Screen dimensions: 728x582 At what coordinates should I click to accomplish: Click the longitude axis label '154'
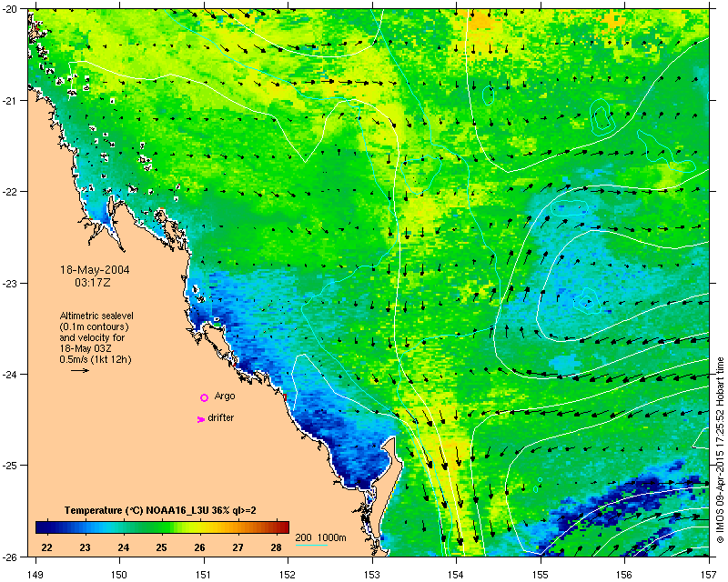click(x=457, y=575)
